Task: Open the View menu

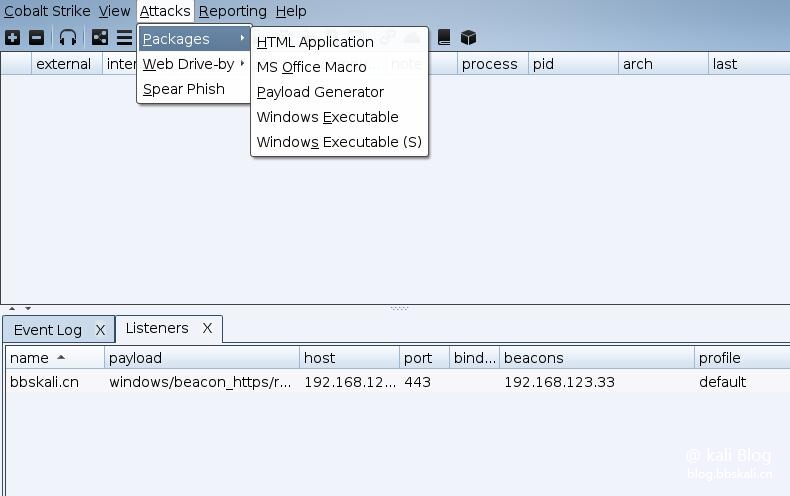Action: coord(114,11)
